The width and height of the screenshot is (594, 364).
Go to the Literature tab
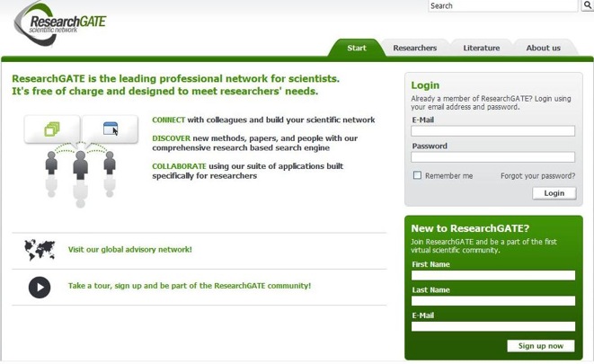pos(481,48)
